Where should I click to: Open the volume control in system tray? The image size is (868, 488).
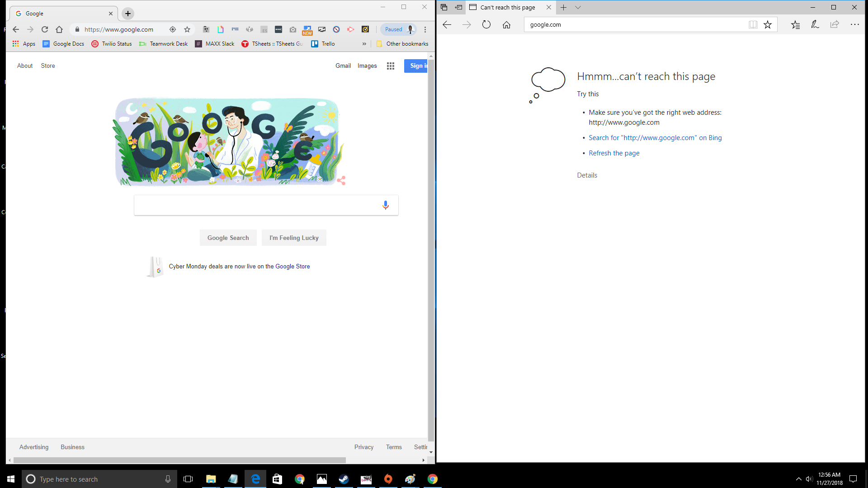point(809,479)
